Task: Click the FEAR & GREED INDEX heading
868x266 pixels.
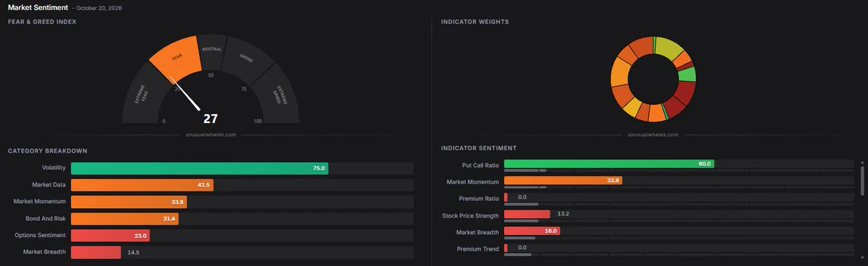Action: click(x=43, y=22)
